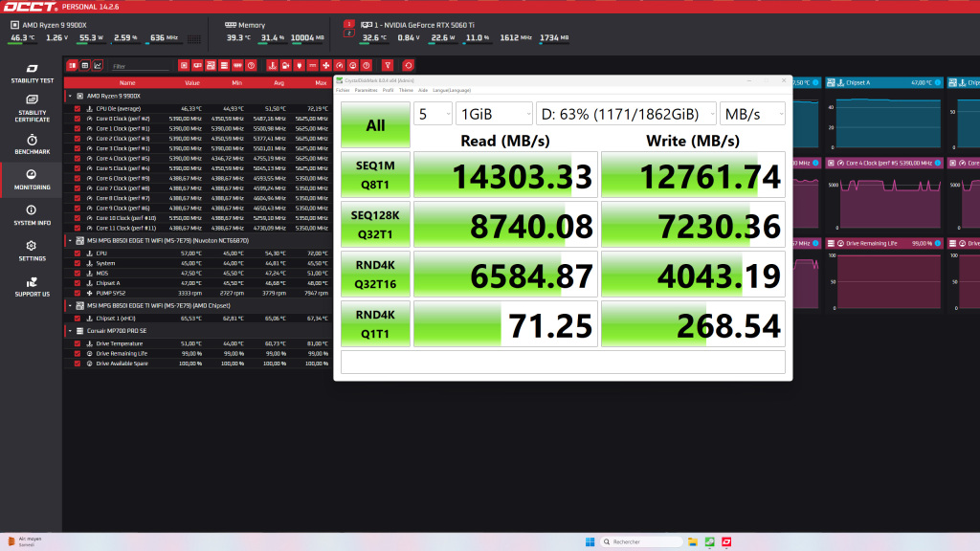Reset monitoring min/max with refresh icon
Image resolution: width=980 pixels, height=551 pixels.
[x=408, y=66]
